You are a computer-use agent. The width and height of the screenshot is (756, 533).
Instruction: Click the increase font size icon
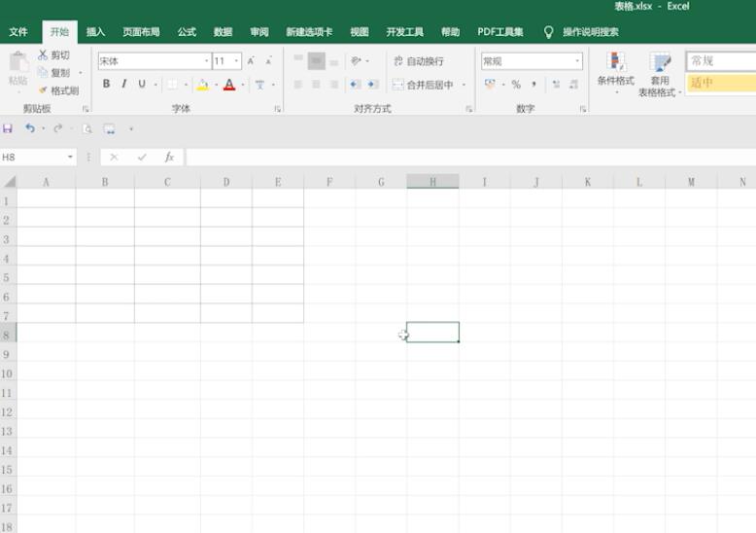251,61
